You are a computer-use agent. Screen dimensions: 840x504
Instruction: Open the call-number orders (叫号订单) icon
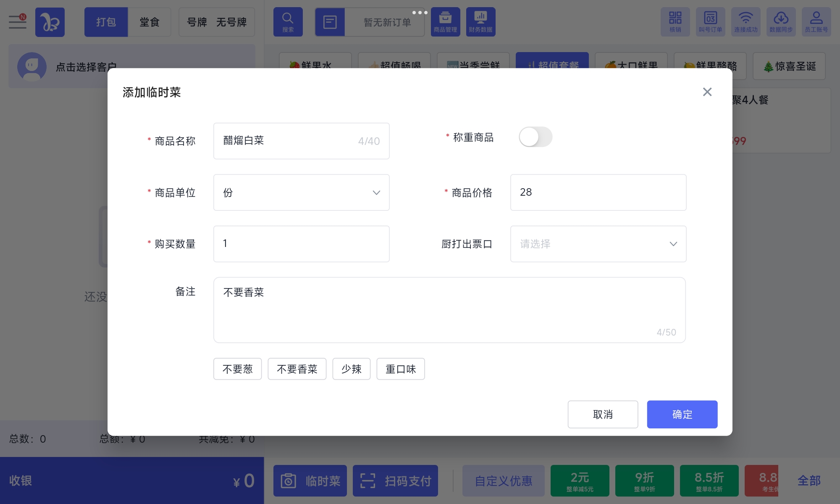(710, 22)
